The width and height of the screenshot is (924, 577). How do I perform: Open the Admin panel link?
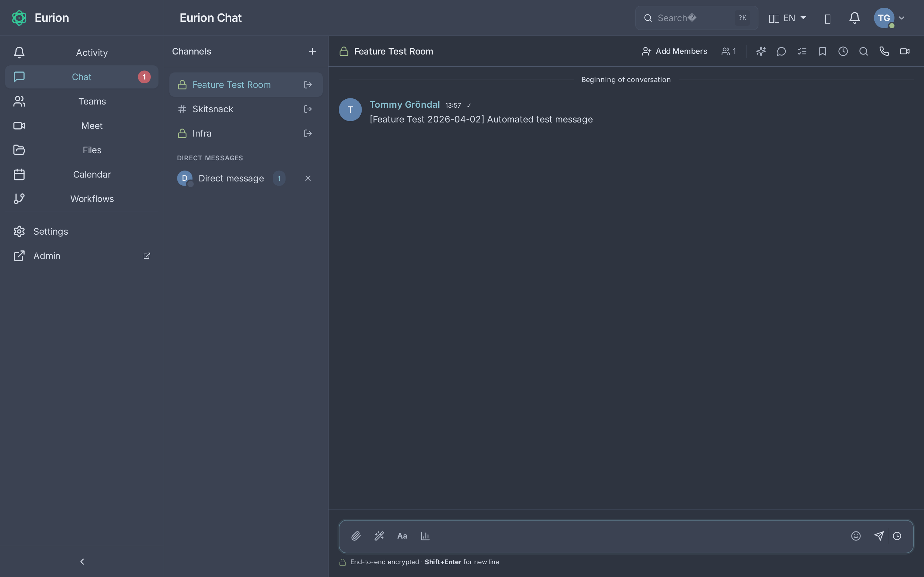pyautogui.click(x=47, y=256)
